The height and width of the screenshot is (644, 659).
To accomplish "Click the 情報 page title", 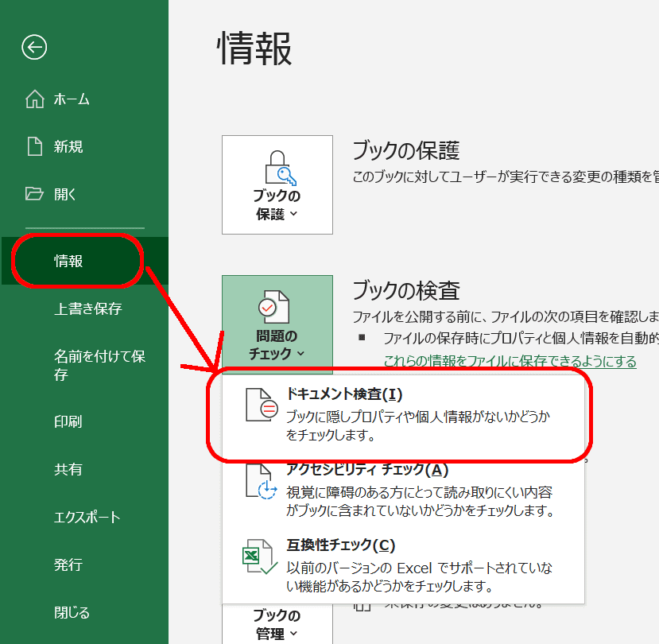I will (x=254, y=48).
